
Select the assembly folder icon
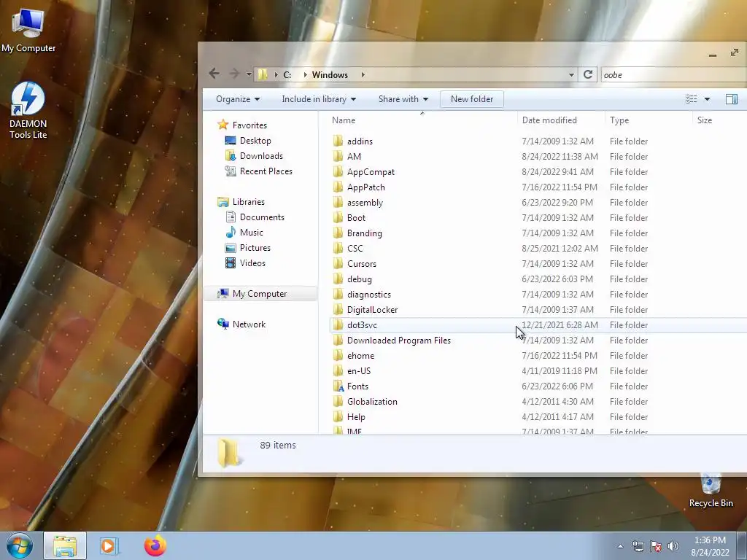[338, 203]
